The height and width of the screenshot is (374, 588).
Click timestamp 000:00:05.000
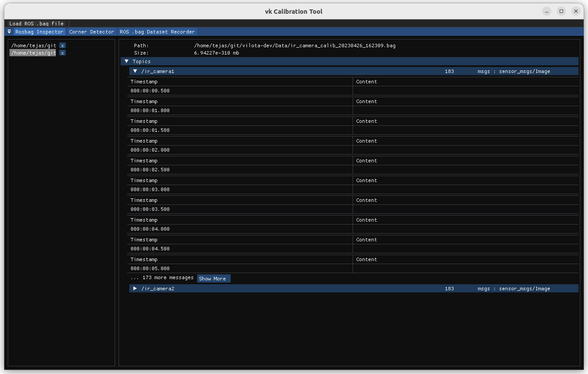(150, 268)
